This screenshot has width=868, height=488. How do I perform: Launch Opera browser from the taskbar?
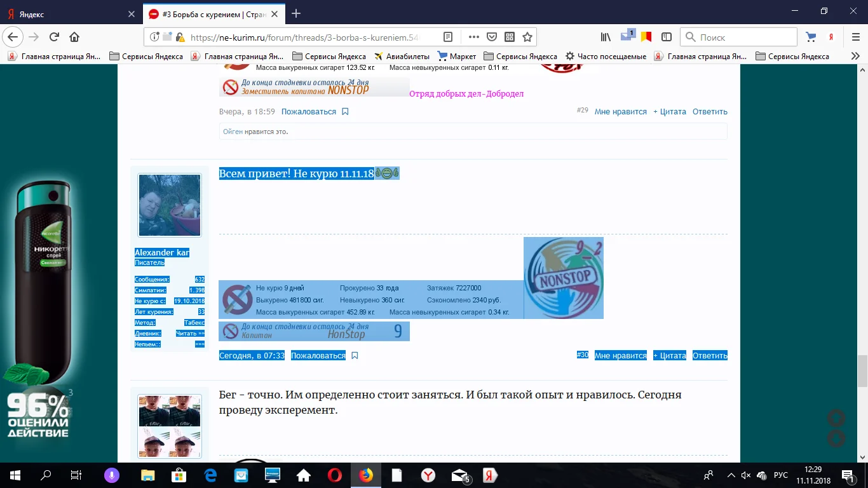(x=334, y=475)
